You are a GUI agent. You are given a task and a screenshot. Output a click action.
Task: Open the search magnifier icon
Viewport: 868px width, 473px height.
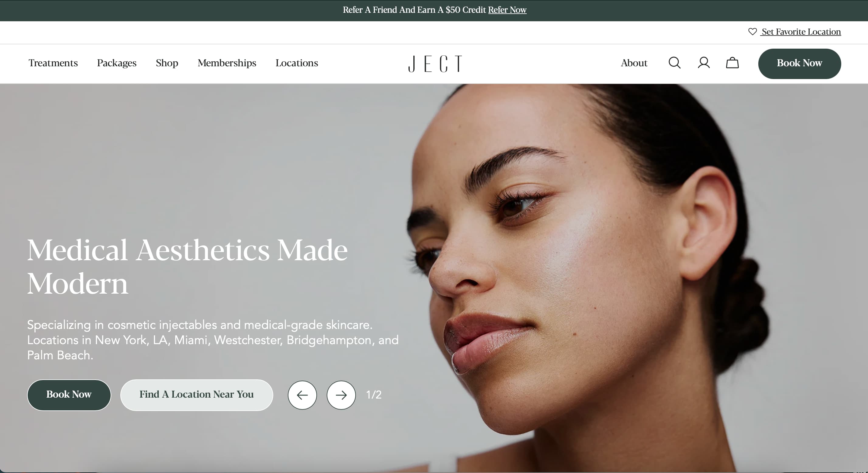[x=674, y=63]
